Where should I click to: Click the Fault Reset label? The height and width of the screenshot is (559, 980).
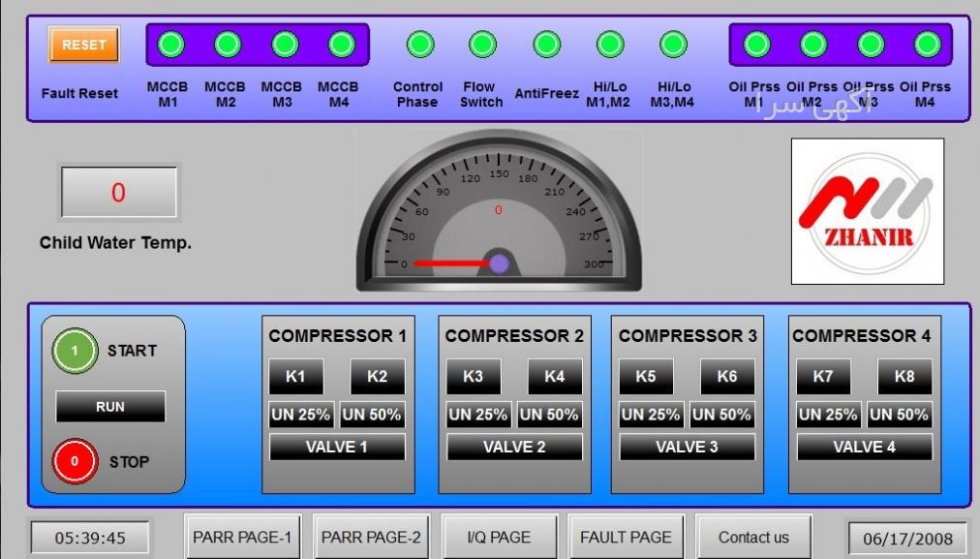[x=79, y=93]
